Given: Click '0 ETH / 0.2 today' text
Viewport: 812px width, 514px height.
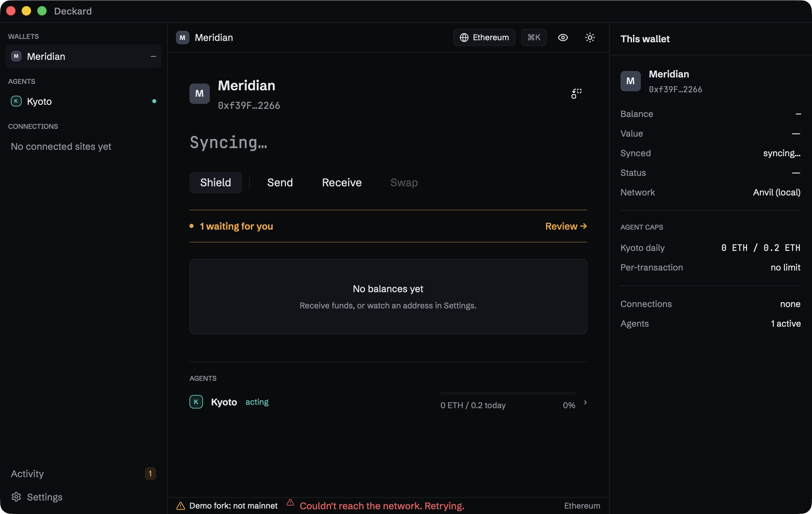Looking at the screenshot, I should tap(473, 405).
